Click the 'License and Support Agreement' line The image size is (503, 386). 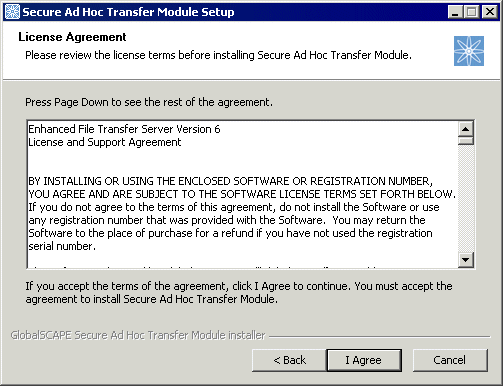[105, 142]
